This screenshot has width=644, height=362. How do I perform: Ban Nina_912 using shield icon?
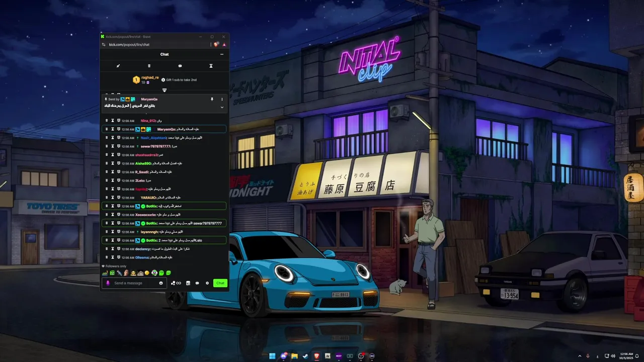click(x=119, y=121)
